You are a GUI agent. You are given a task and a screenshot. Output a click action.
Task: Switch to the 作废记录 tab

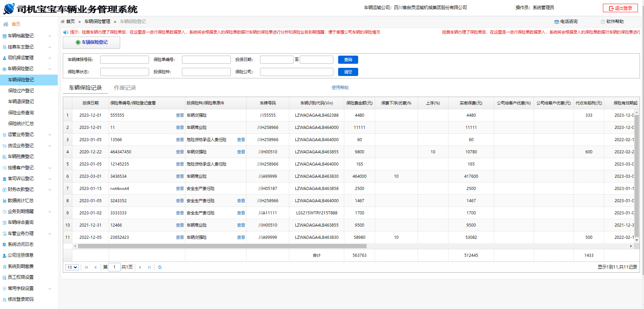coord(125,88)
